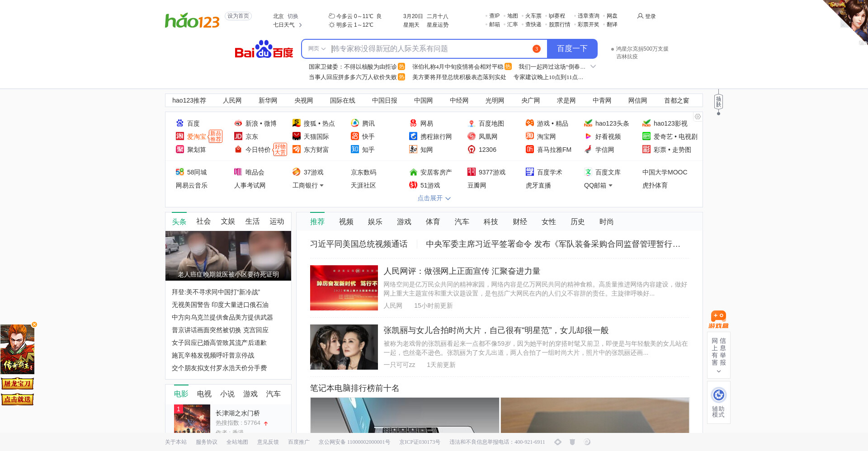Viewport: 868px width, 451px height.
Task: Open headline 习近平同美国总统视频通话
Action: click(x=359, y=244)
